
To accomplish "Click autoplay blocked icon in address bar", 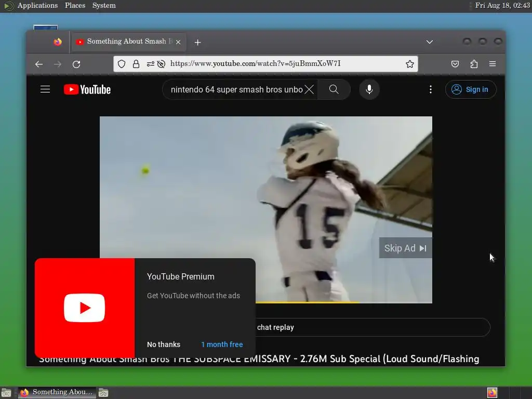I will 161,64.
